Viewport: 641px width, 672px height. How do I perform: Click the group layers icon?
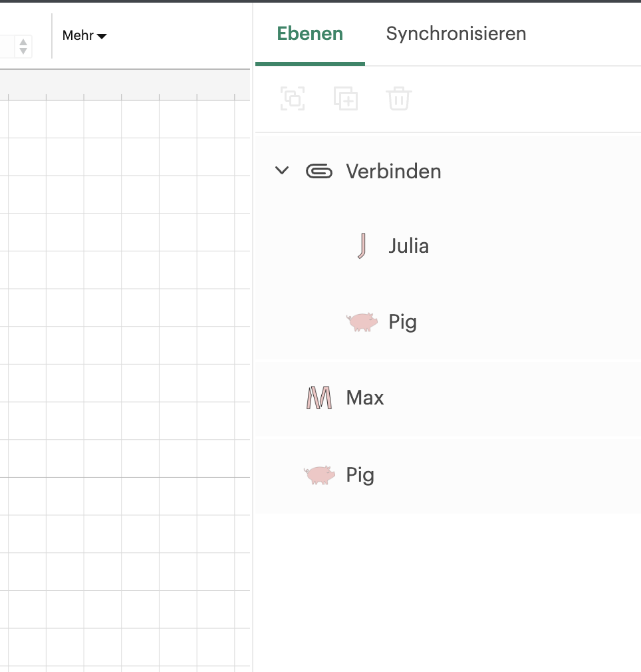293,98
